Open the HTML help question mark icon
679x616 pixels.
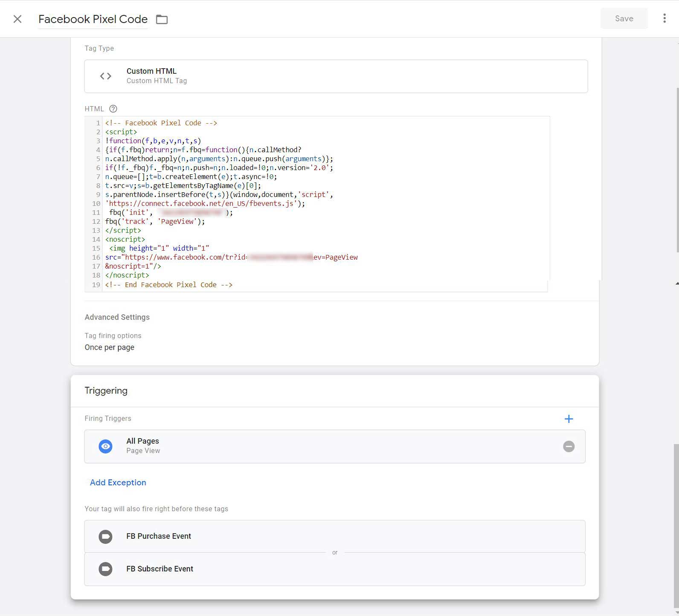pyautogui.click(x=113, y=109)
